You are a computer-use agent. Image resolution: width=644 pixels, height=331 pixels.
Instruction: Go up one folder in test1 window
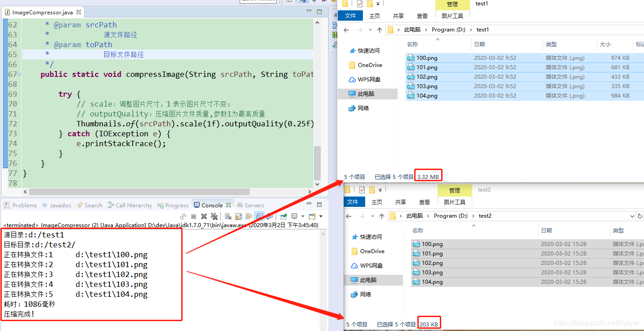click(380, 30)
